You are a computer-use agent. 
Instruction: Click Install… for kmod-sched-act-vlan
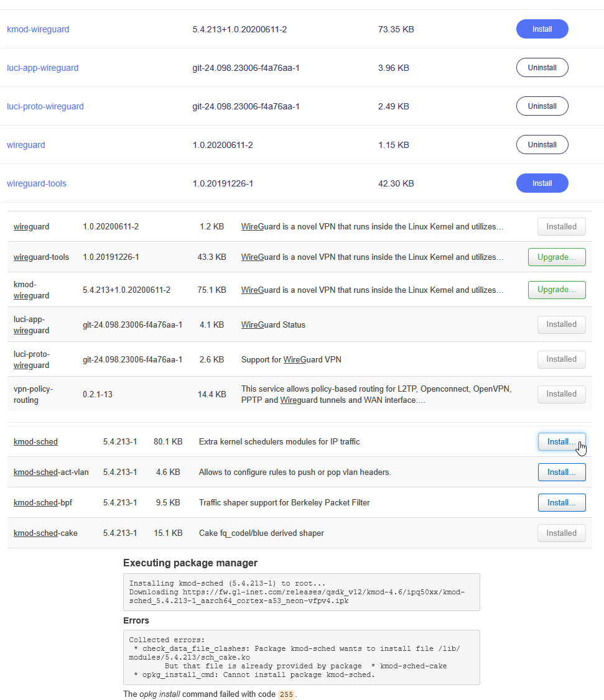561,472
